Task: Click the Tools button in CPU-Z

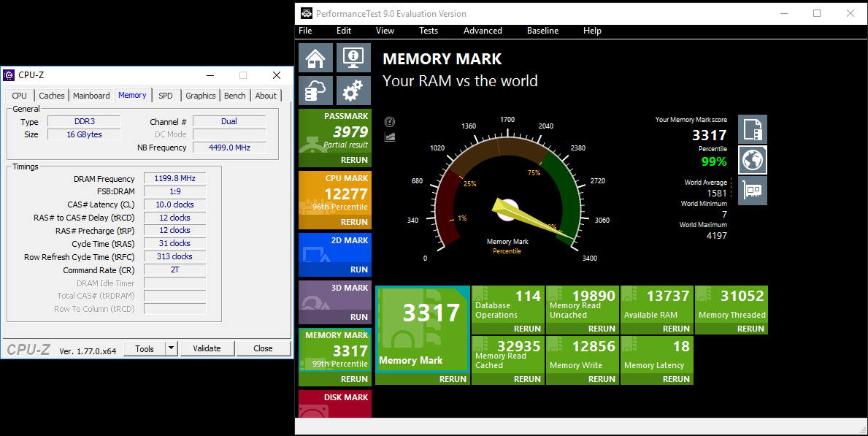Action: pos(145,348)
